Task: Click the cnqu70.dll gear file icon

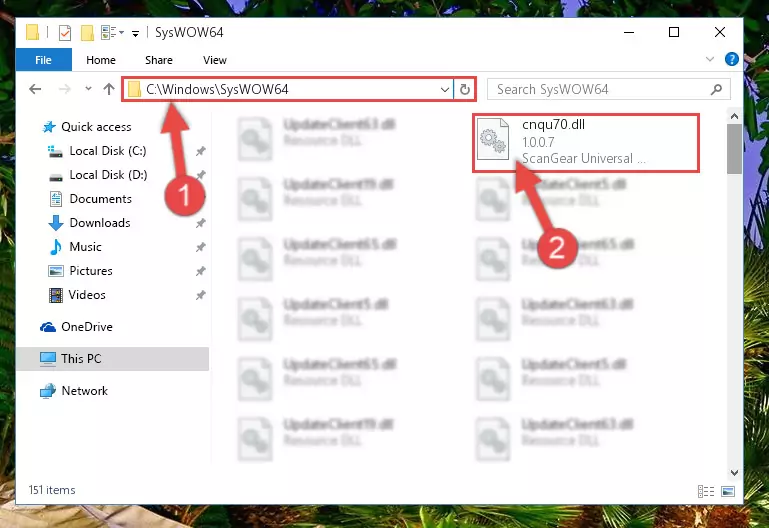Action: 493,140
